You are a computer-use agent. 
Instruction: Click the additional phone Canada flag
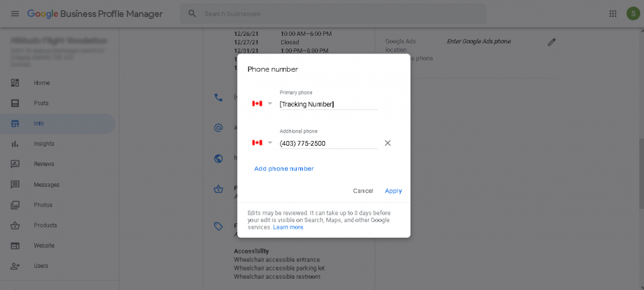257,143
